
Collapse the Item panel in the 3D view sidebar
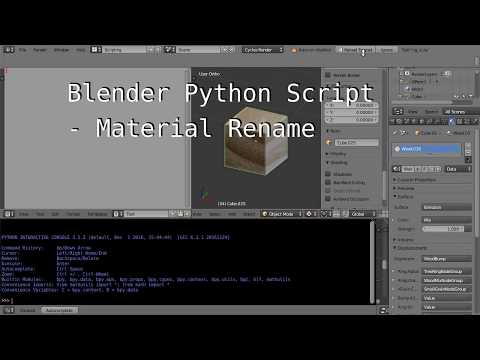(x=333, y=131)
